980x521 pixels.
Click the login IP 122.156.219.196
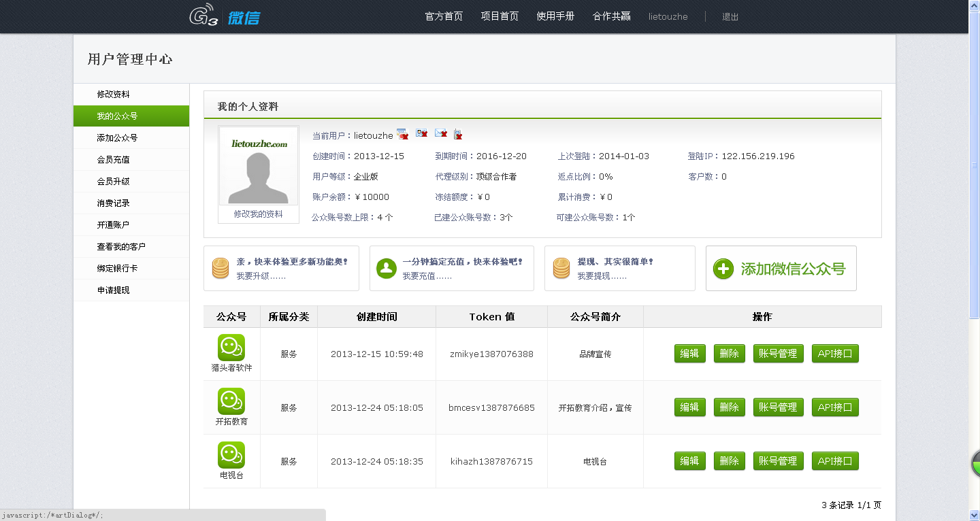point(758,156)
